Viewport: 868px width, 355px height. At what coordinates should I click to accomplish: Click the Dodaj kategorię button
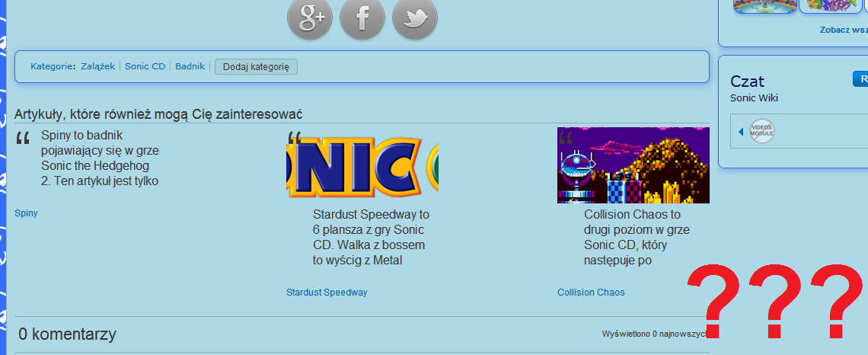(256, 67)
